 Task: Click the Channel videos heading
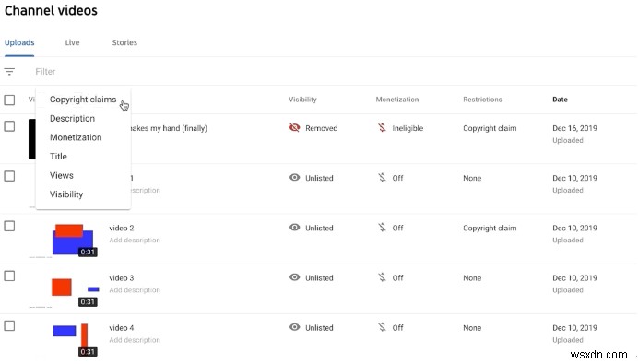(x=51, y=10)
